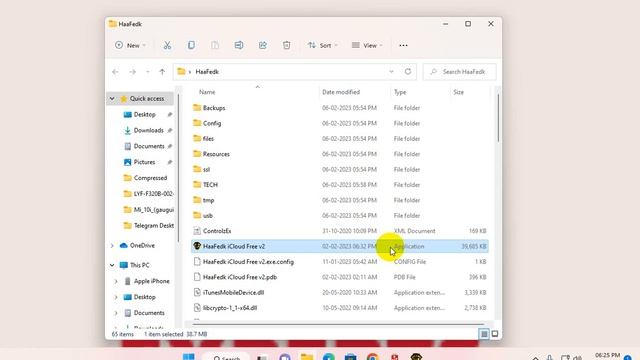Select HaaFedk iCloud Free v2 application
Screen dimensions: 640x360
(x=339, y=247)
